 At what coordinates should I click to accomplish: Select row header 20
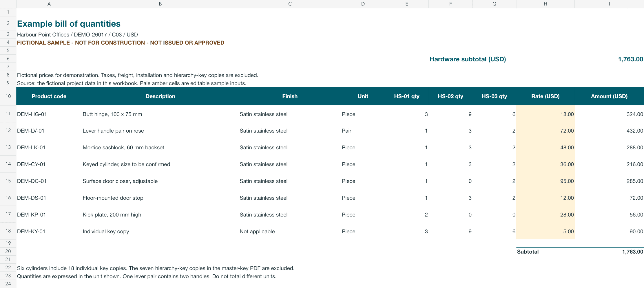[x=8, y=252]
